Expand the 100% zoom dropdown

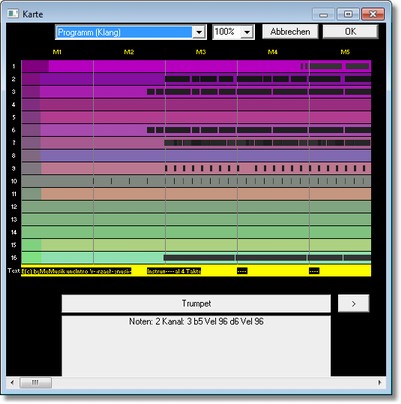[x=247, y=32]
